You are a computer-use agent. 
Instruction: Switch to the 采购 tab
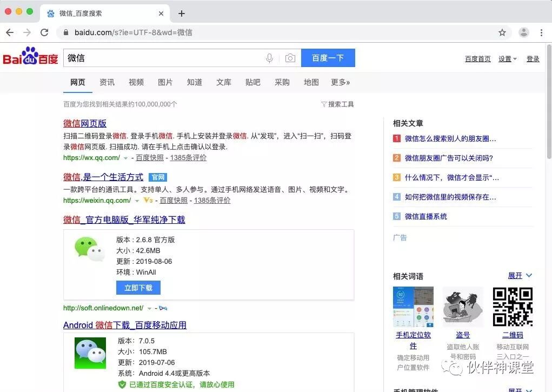click(x=282, y=82)
